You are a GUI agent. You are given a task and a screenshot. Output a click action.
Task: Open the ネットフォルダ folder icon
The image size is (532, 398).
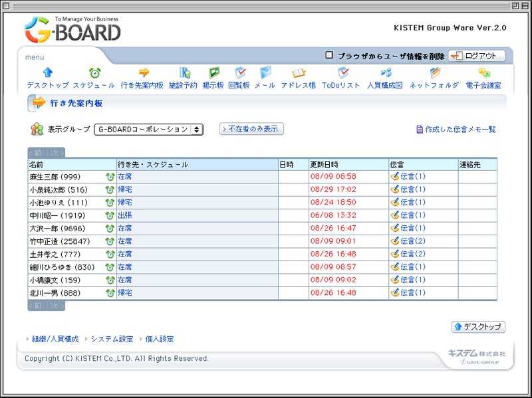tap(435, 72)
